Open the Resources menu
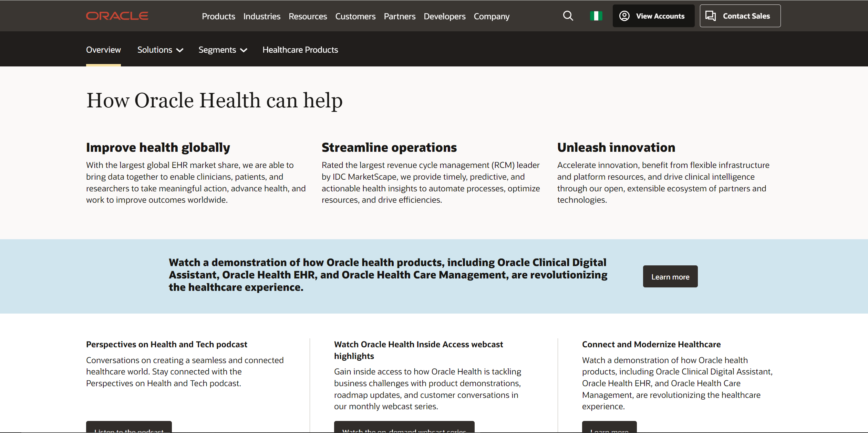Viewport: 868px width, 433px height. click(308, 16)
